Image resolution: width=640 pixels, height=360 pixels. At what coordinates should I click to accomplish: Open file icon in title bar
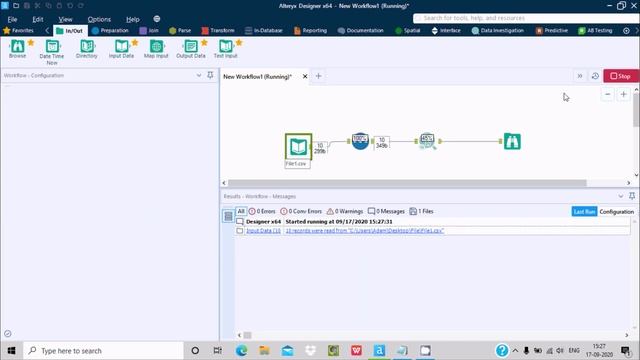point(16,6)
